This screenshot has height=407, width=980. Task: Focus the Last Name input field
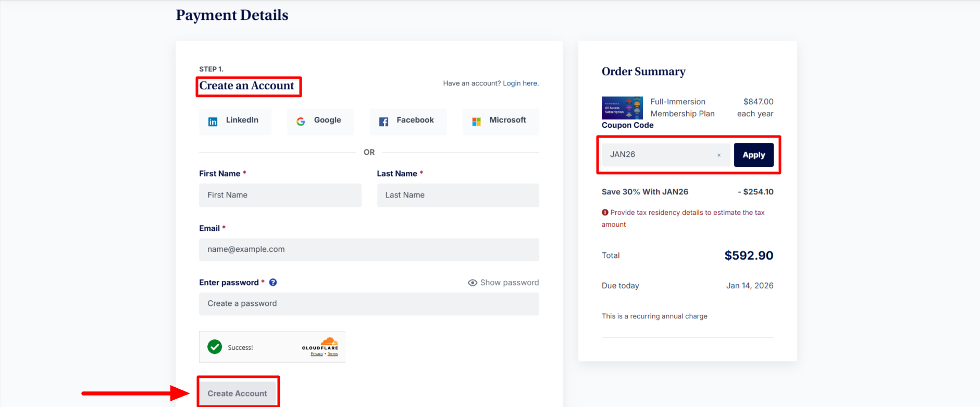tap(458, 195)
